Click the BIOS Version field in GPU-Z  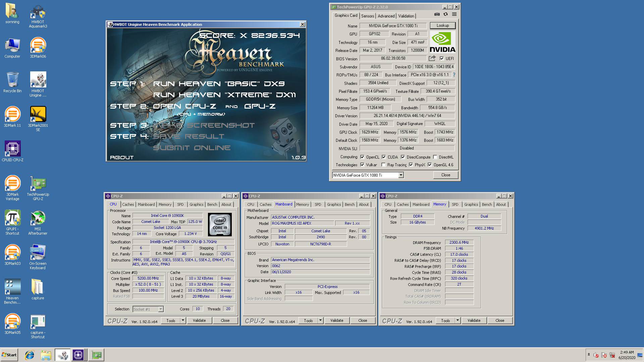pyautogui.click(x=393, y=58)
